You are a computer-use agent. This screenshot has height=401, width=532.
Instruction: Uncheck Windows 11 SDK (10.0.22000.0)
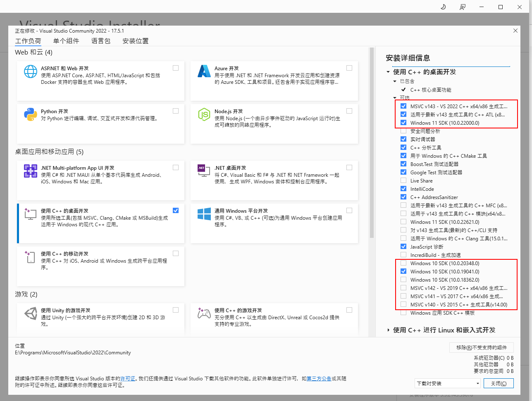(x=403, y=123)
